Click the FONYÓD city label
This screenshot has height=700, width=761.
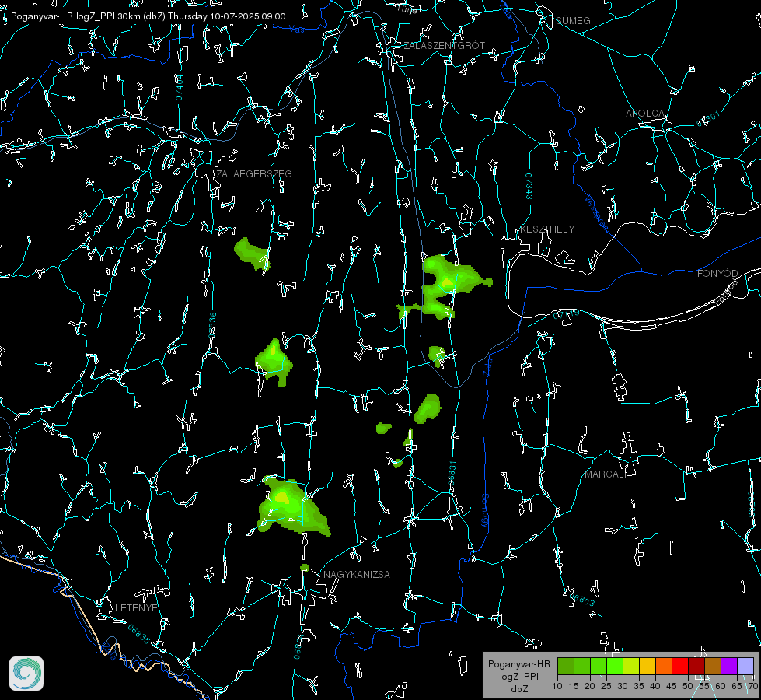click(717, 274)
